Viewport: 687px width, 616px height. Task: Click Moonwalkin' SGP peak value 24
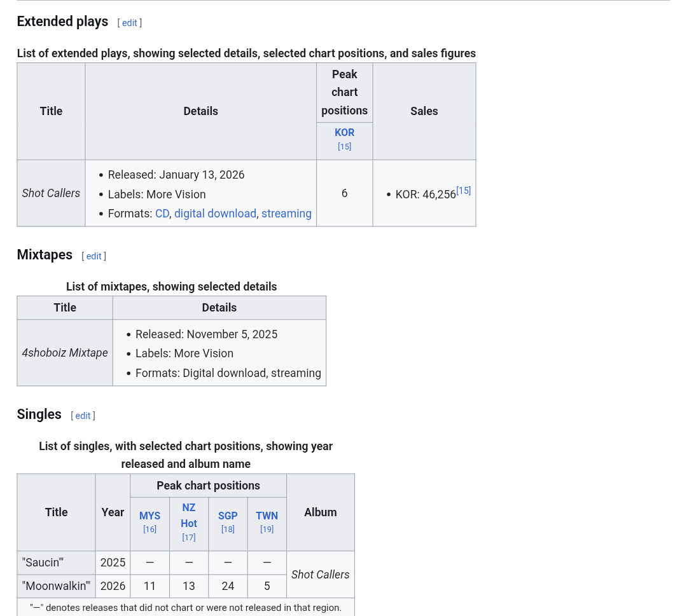tap(228, 585)
